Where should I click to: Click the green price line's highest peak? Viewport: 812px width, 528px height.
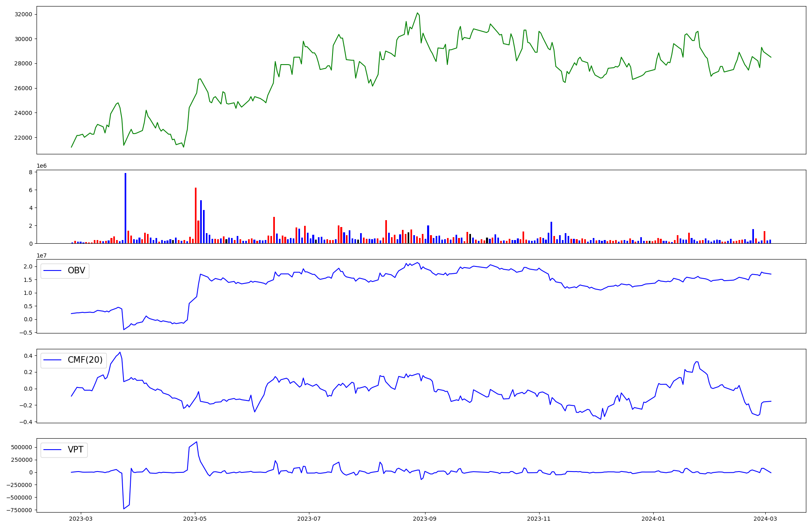pyautogui.click(x=417, y=13)
